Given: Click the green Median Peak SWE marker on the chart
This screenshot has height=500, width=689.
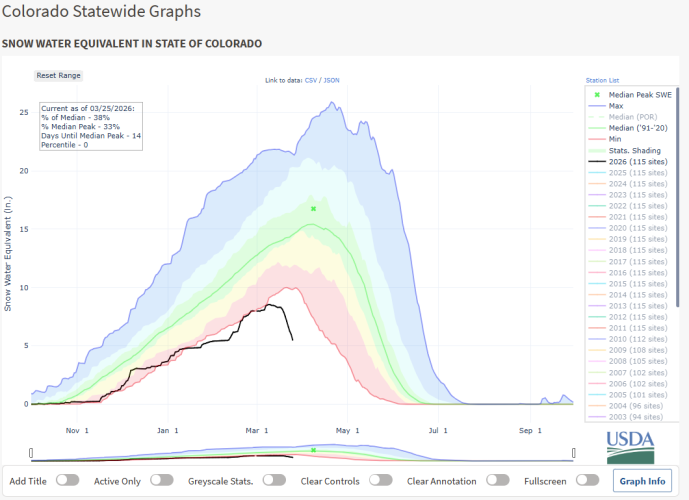Looking at the screenshot, I should coord(313,209).
